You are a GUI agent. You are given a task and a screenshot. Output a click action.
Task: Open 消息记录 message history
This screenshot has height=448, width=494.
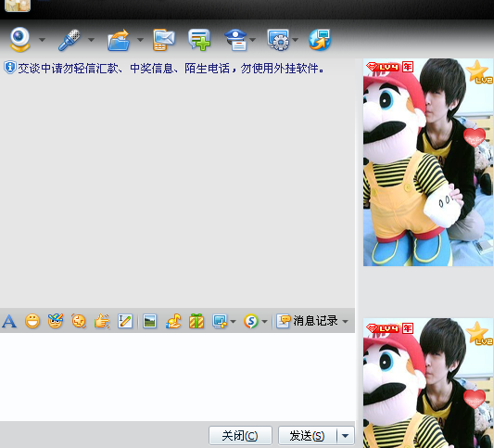[307, 321]
